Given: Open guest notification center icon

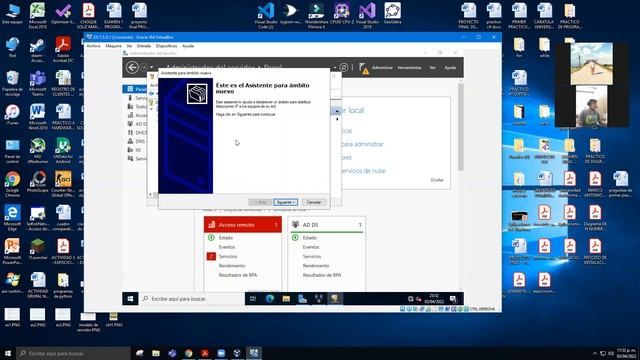Looking at the screenshot, I should click(453, 299).
